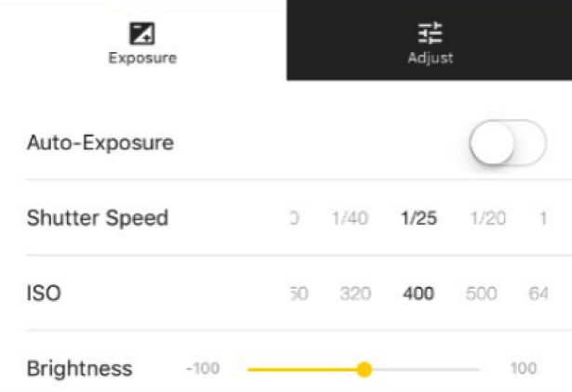This screenshot has width=572, height=392.
Task: Switch to the Adjust tab label
Action: [431, 58]
